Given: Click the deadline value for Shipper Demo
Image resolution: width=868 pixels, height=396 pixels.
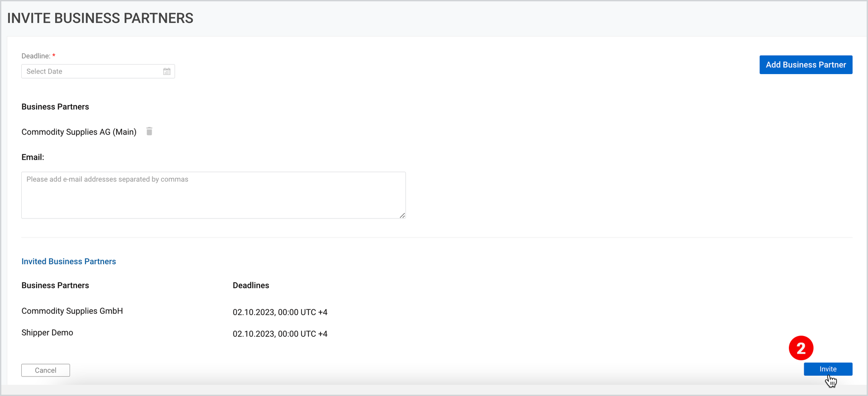Looking at the screenshot, I should click(x=280, y=334).
